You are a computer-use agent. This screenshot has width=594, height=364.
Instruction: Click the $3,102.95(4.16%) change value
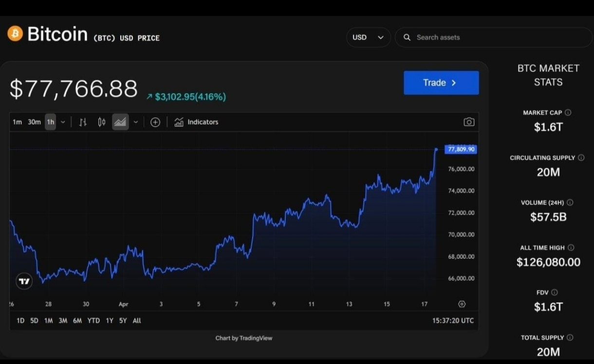[190, 97]
